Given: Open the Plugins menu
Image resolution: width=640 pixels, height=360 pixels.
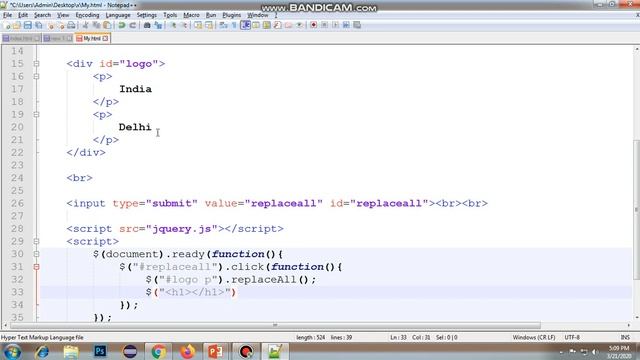Looking at the screenshot, I should [x=231, y=15].
